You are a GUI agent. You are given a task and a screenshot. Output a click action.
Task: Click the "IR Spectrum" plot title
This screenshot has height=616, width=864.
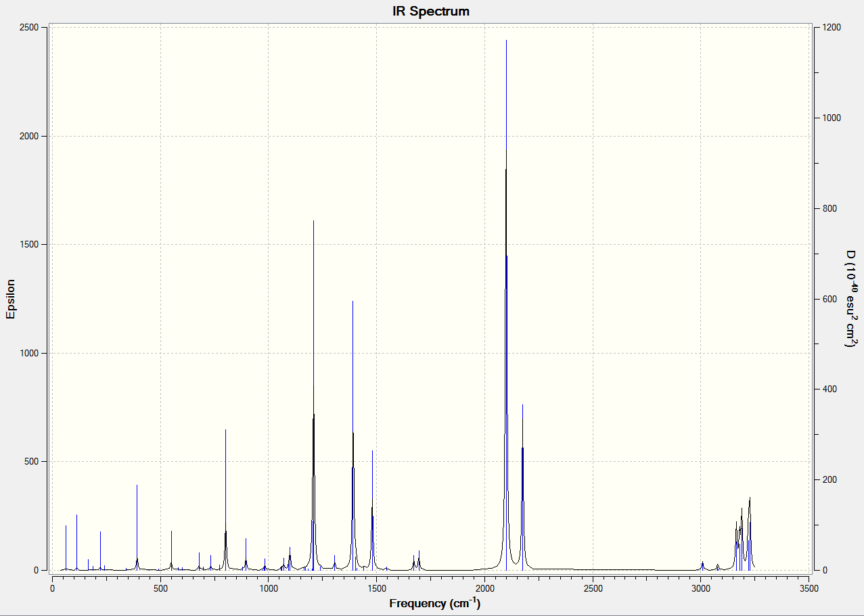pyautogui.click(x=431, y=11)
